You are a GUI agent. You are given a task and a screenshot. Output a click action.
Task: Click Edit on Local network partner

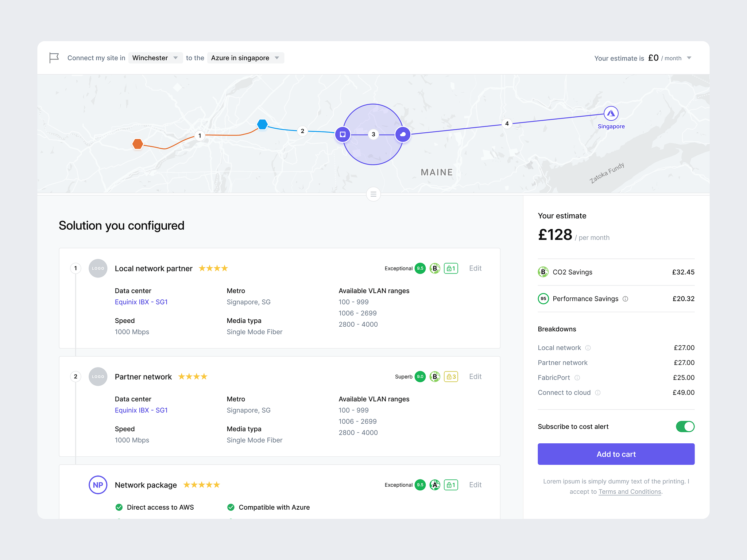pyautogui.click(x=475, y=268)
